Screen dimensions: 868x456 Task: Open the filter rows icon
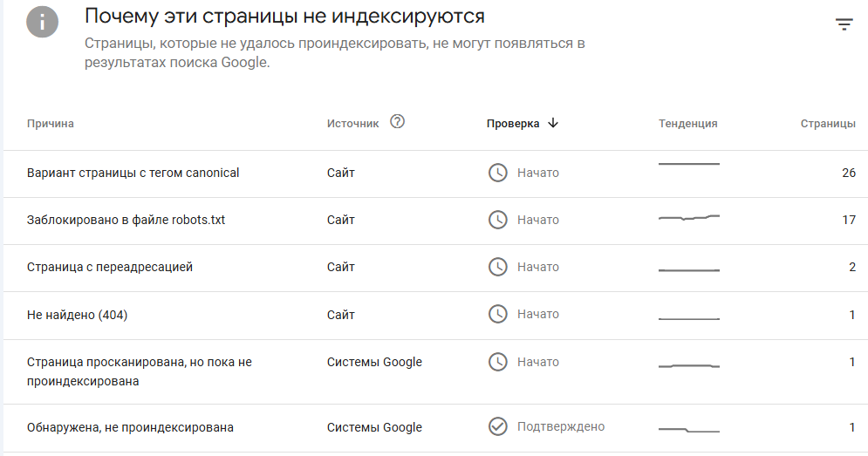(x=844, y=24)
